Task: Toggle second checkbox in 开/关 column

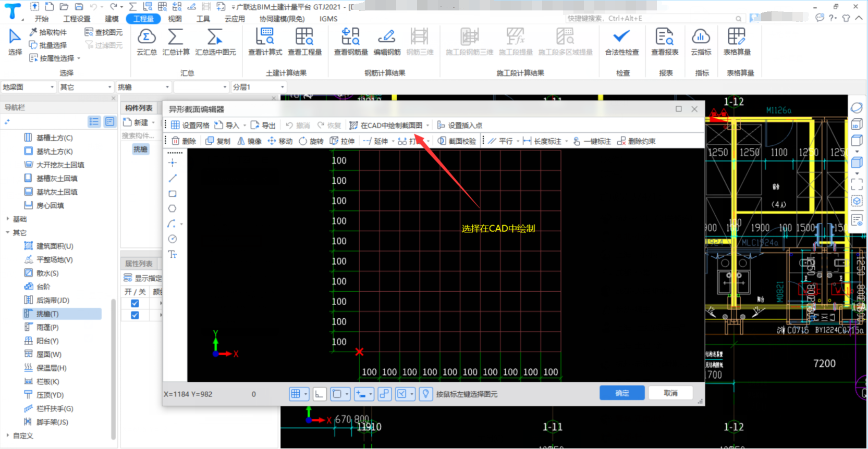Action: tap(135, 315)
